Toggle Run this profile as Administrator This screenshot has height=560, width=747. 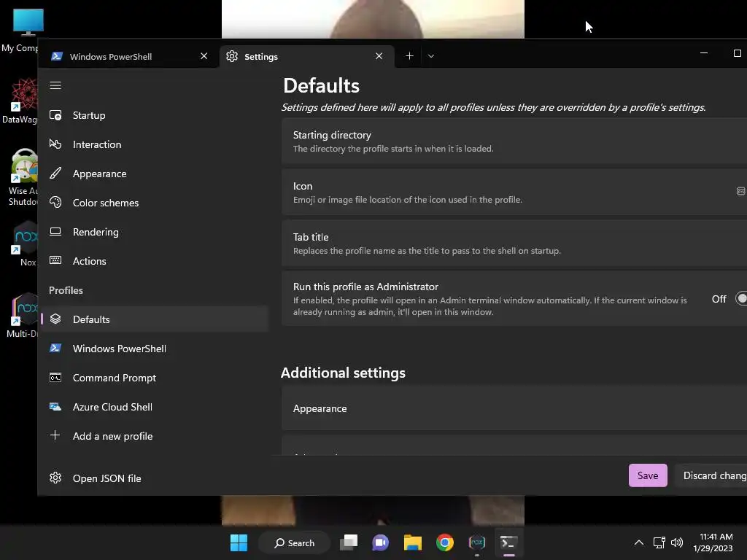point(741,298)
